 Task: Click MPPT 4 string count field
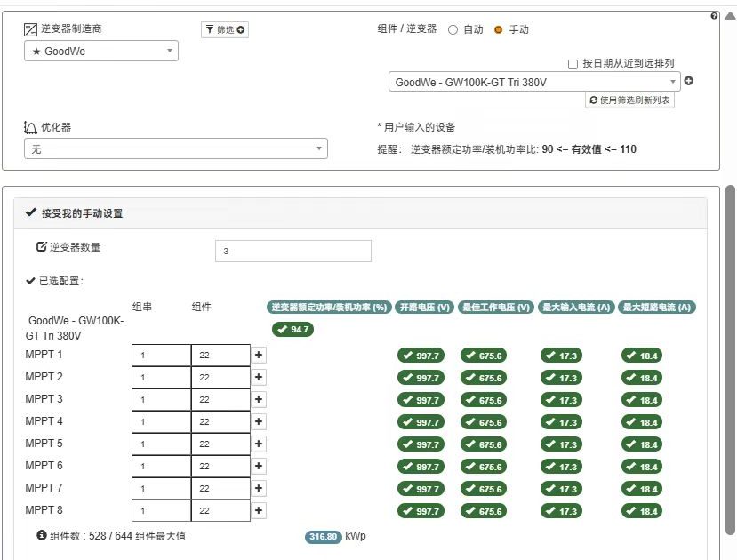click(161, 422)
